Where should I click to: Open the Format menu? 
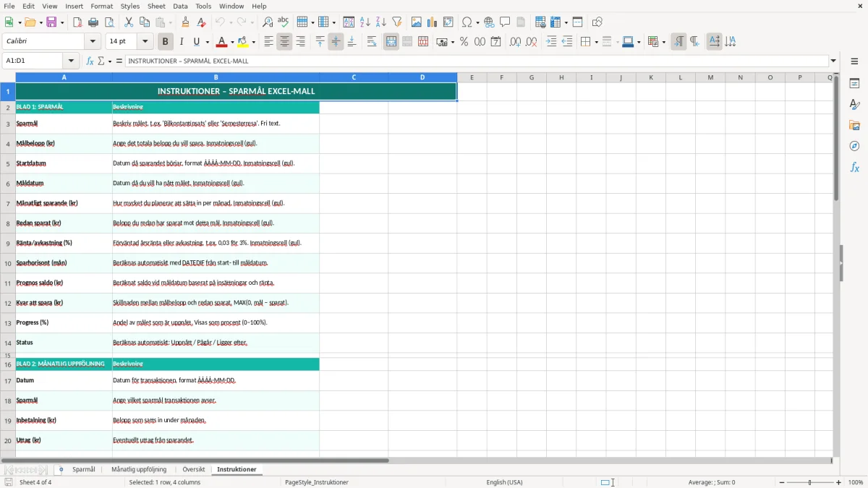102,7
